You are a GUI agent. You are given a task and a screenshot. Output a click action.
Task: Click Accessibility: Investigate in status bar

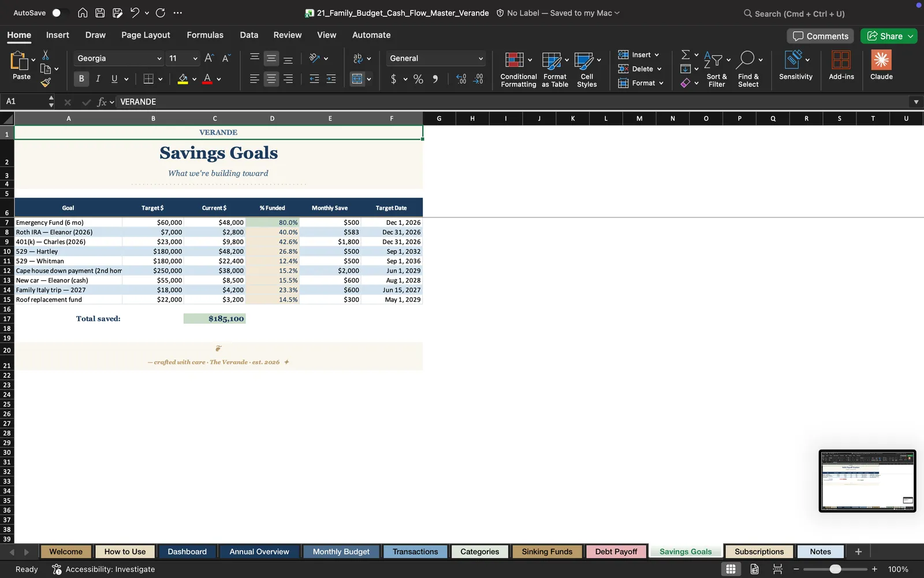[104, 569]
